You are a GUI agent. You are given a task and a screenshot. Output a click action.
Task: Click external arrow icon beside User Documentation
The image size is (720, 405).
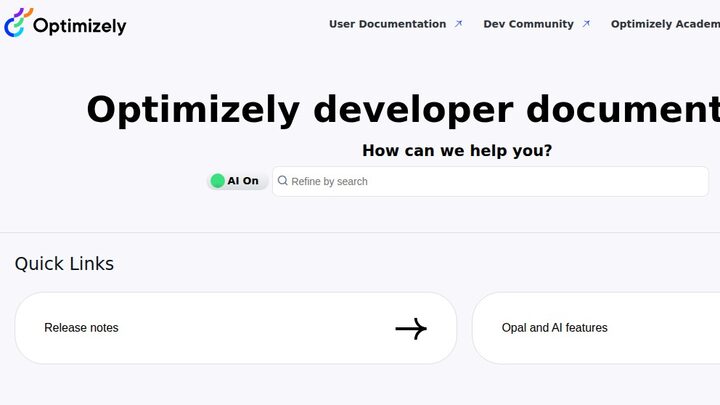coord(458,24)
